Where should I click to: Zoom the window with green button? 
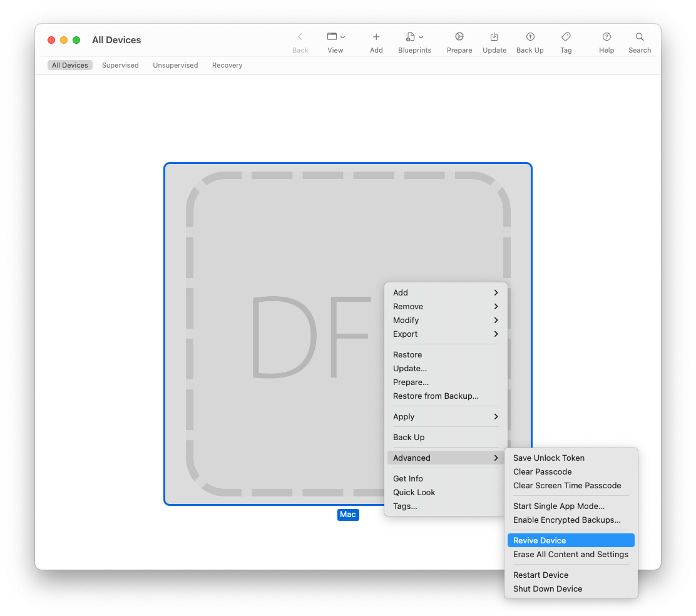click(x=76, y=40)
